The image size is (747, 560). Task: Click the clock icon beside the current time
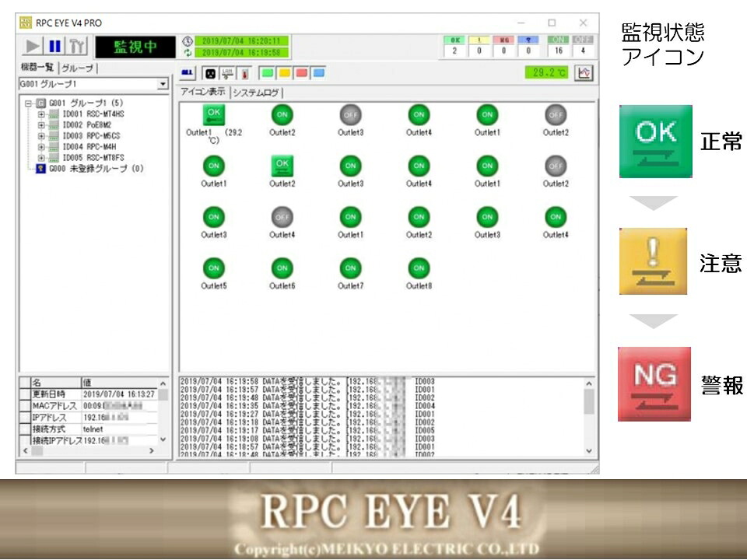188,41
